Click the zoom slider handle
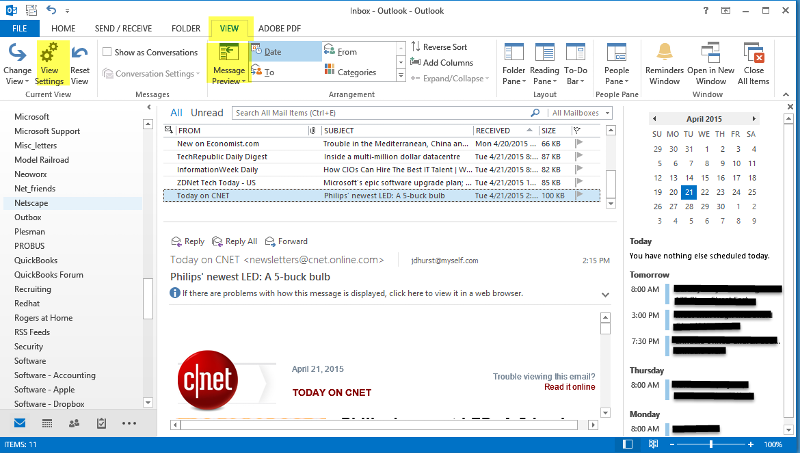The image size is (800, 453). [x=711, y=444]
